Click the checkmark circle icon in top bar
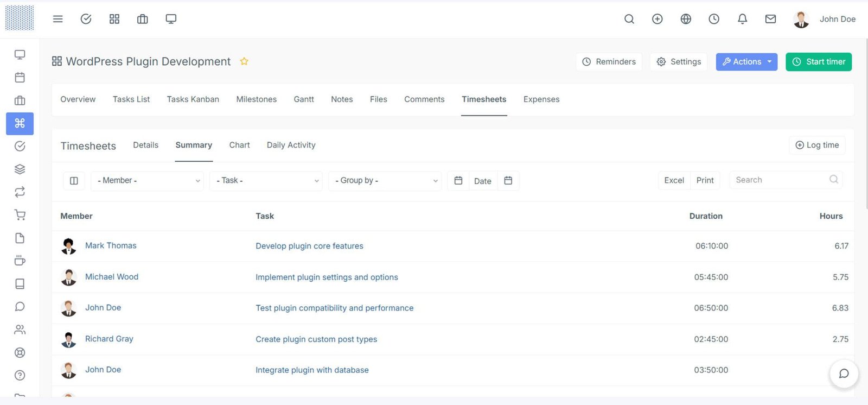Image resolution: width=868 pixels, height=405 pixels. coord(86,19)
